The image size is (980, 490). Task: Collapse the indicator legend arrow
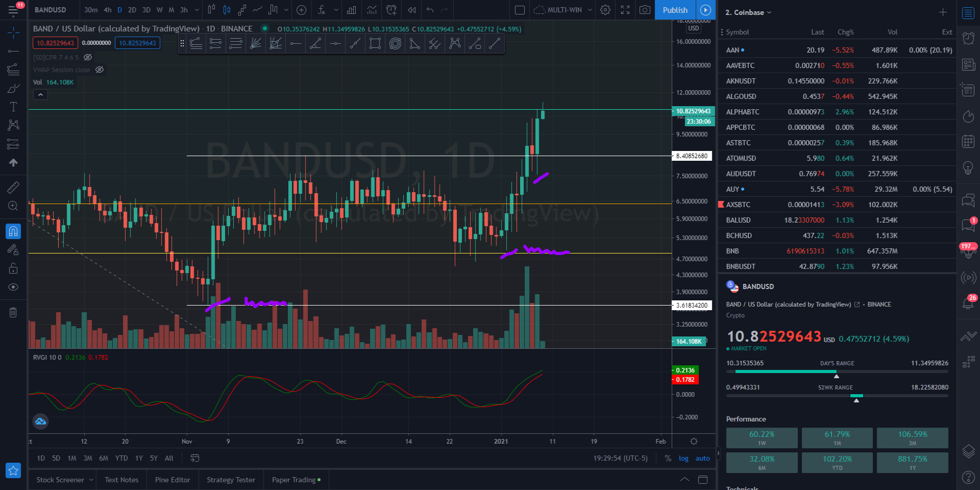tap(40, 94)
